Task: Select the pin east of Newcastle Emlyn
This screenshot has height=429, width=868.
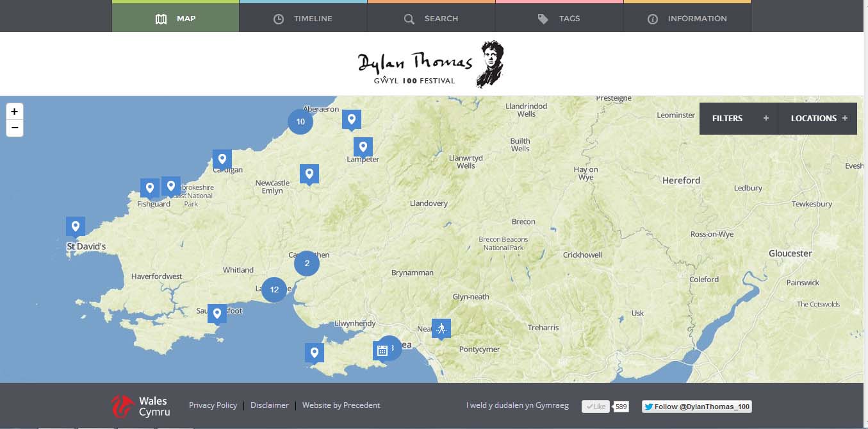Action: [x=309, y=173]
